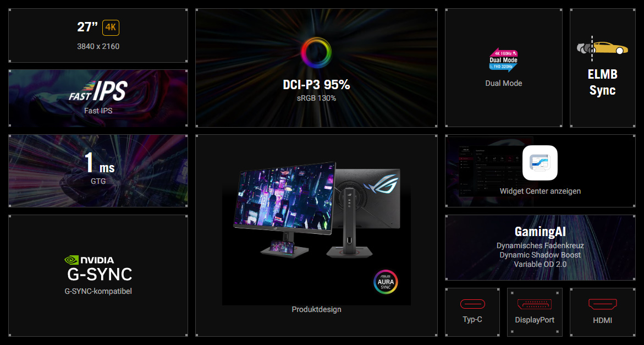Click the DisplayPort icon
Viewport: 644px width, 345px height.
[x=534, y=303]
